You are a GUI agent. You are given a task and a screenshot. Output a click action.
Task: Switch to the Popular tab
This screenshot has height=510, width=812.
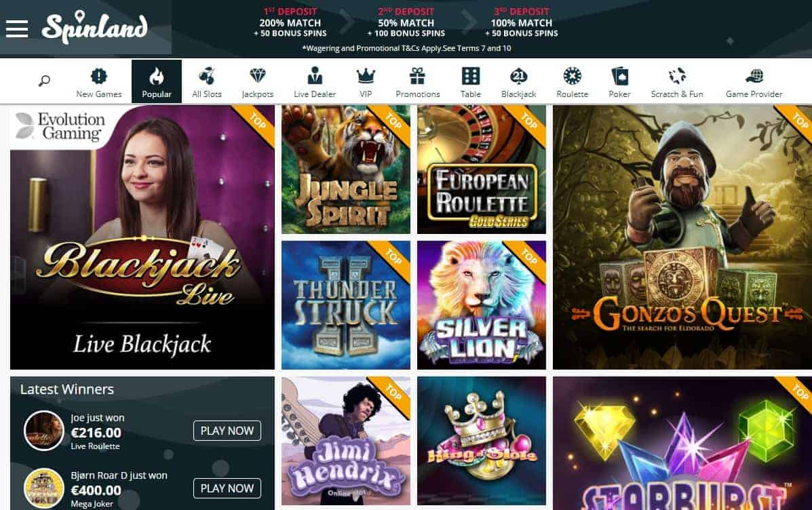(x=157, y=81)
